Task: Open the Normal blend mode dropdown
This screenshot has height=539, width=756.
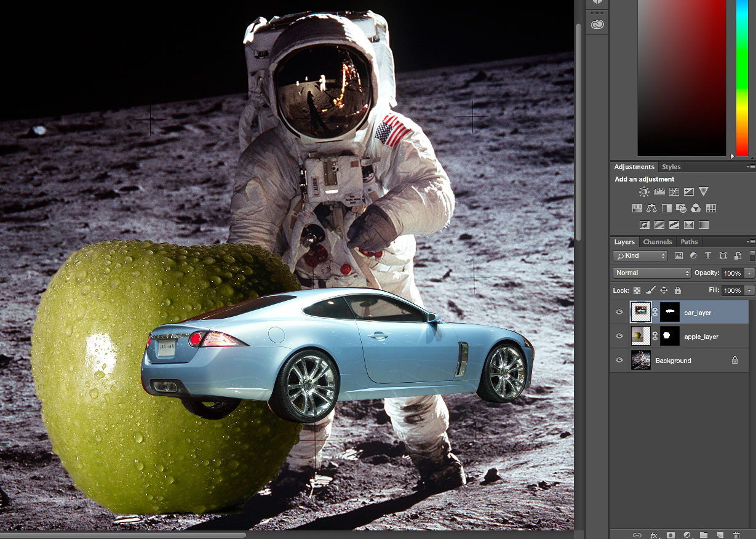Action: 652,273
